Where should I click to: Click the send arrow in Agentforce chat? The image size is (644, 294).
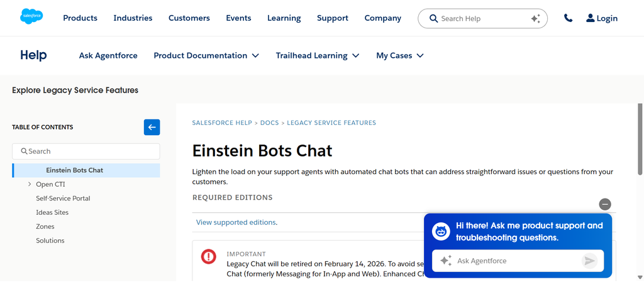click(x=589, y=261)
